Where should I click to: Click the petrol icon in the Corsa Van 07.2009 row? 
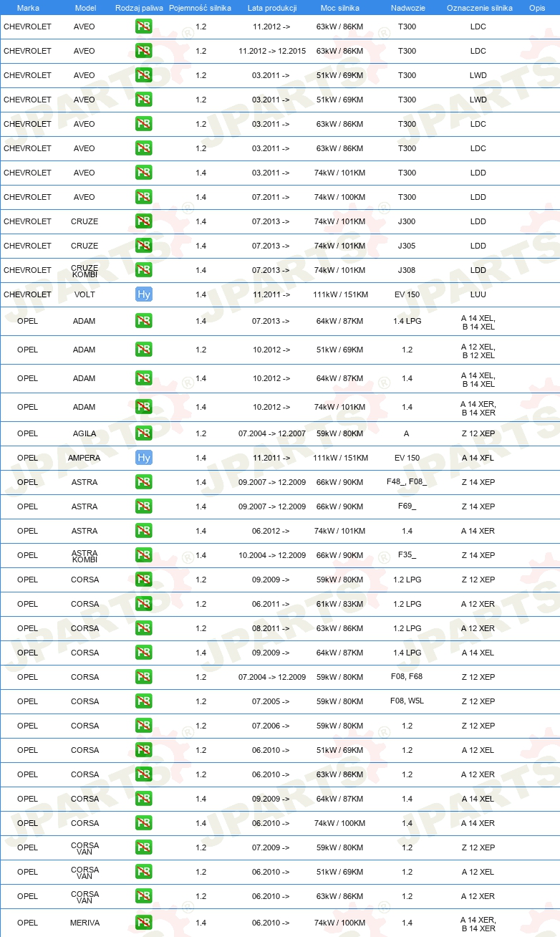tap(144, 847)
